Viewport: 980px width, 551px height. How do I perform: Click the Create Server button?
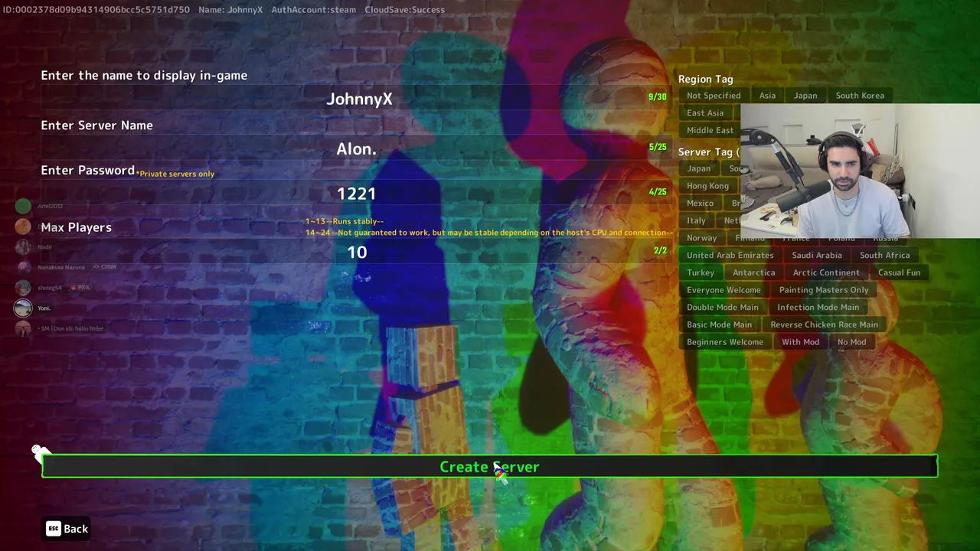(490, 467)
